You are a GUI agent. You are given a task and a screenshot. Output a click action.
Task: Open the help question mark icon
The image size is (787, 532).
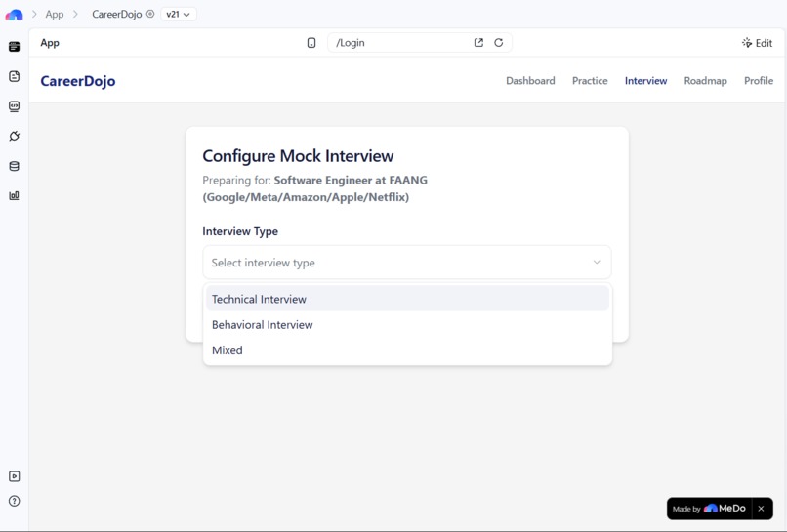[14, 501]
